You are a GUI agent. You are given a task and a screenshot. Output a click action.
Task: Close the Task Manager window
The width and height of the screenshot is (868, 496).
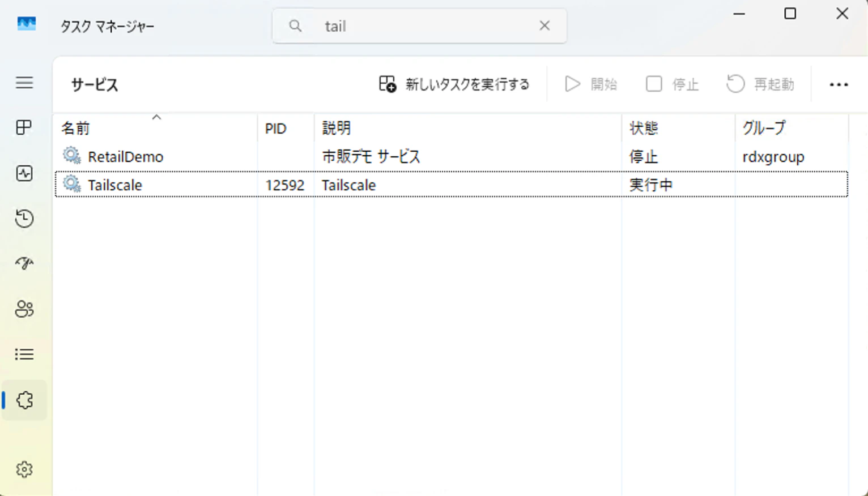pos(843,14)
